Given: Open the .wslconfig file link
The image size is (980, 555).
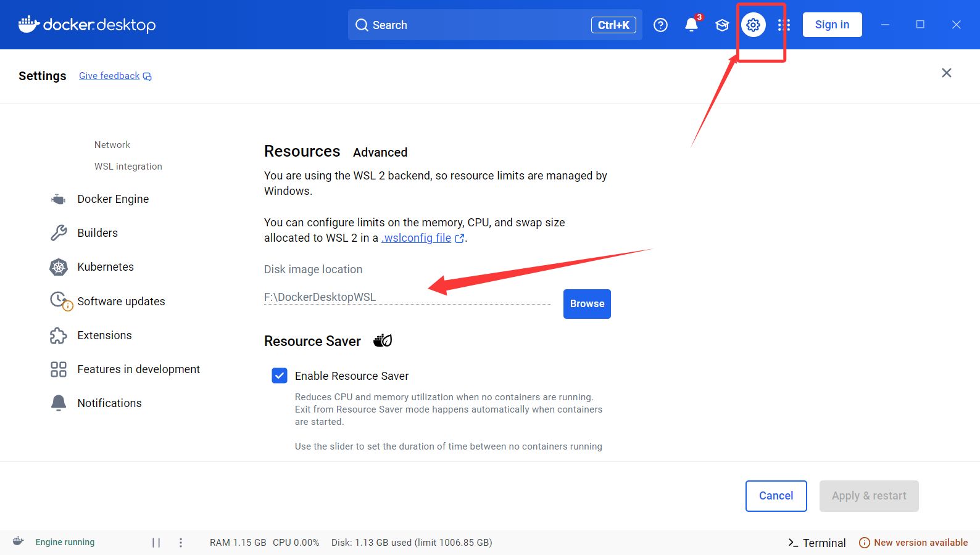Looking at the screenshot, I should pyautogui.click(x=417, y=238).
